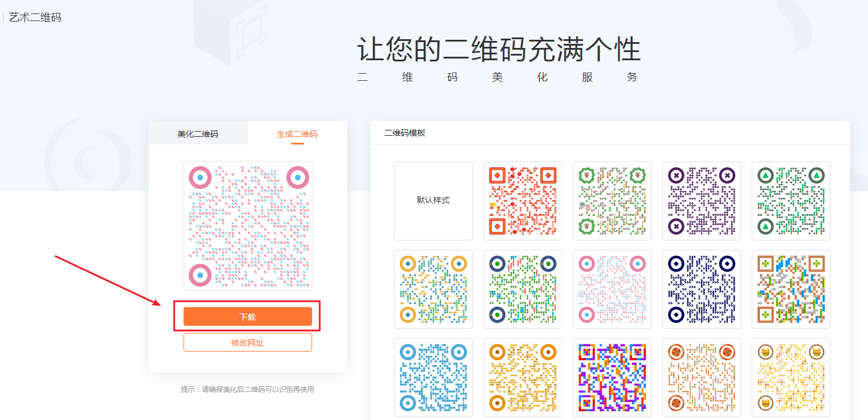Select the brick and clover QR template

791,289
